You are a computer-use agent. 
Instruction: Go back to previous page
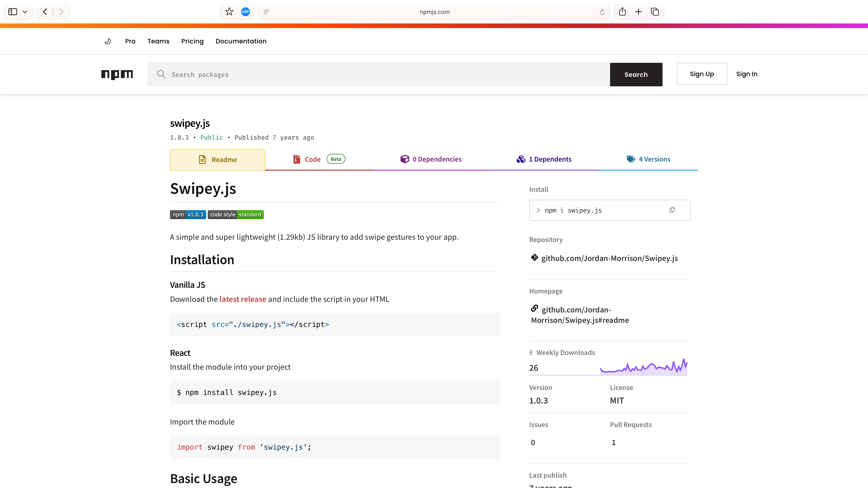(x=45, y=12)
